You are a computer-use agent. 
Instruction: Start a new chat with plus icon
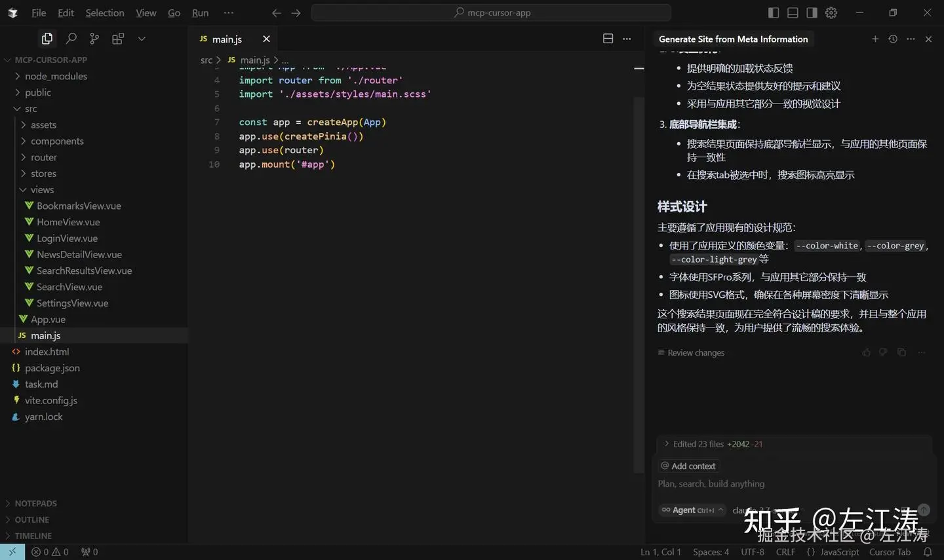[875, 39]
